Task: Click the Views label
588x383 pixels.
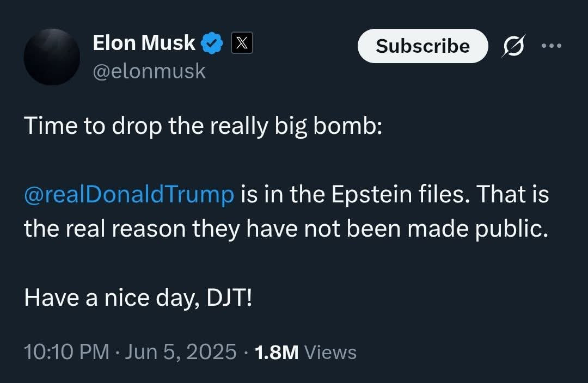Action: (330, 353)
